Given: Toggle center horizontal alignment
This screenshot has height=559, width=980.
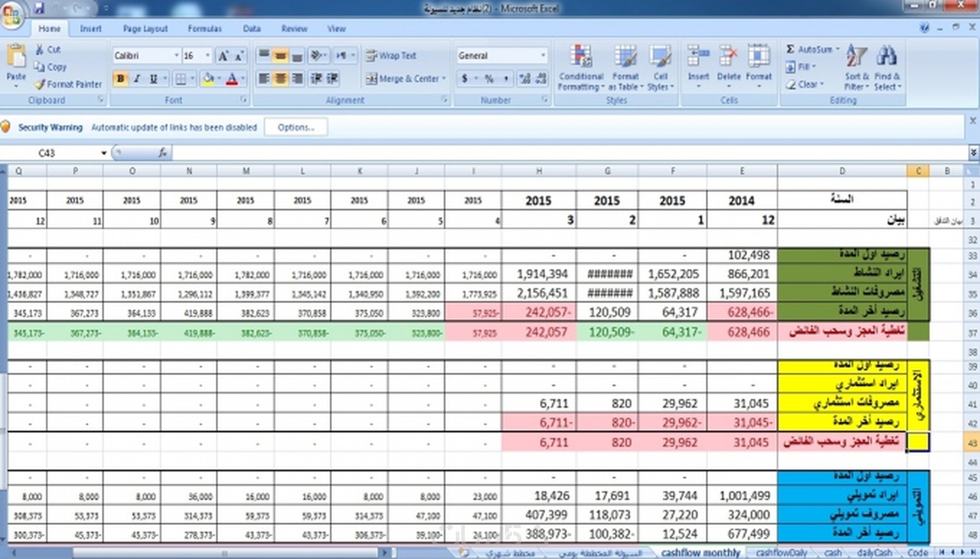Looking at the screenshot, I should (x=281, y=78).
